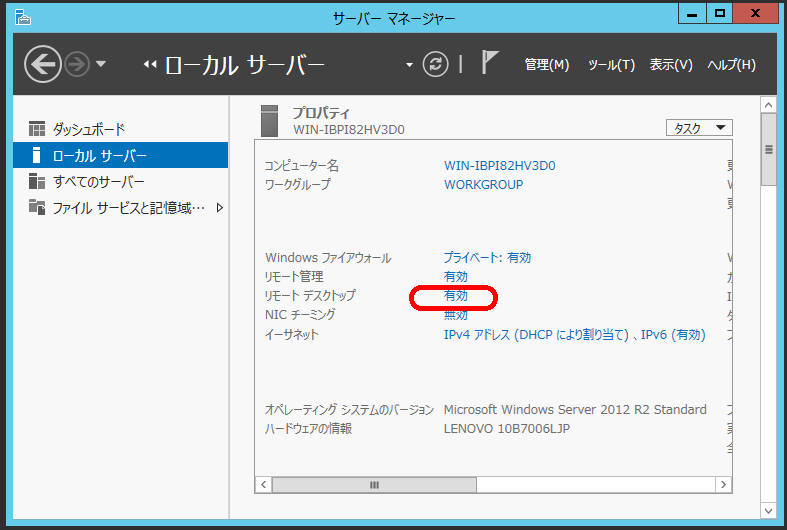This screenshot has width=787, height=530.
Task: Select Local Server (ローカル サーバー) sidebar item
Action: pyautogui.click(x=99, y=155)
